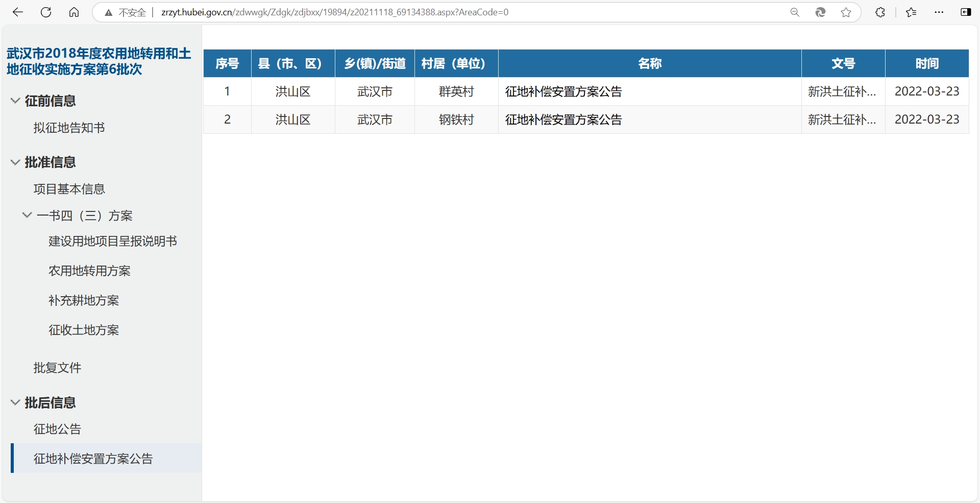Select 征地公告 menu item
The height and width of the screenshot is (503, 980).
(x=57, y=429)
